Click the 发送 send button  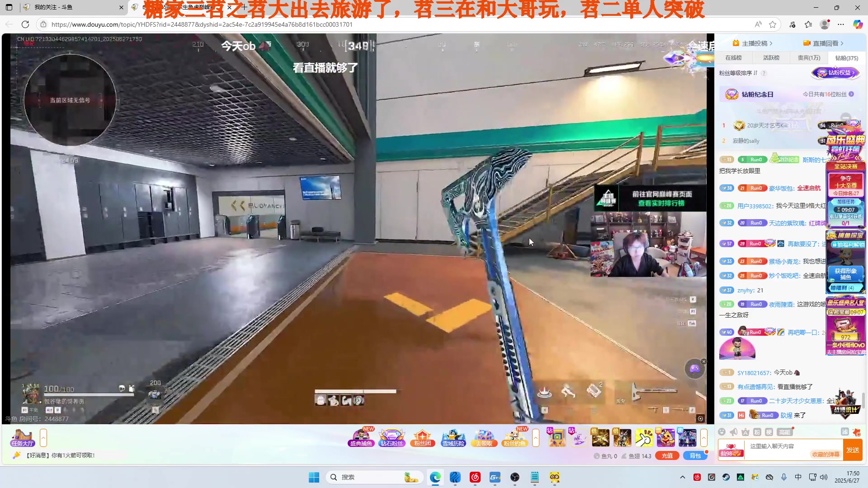(853, 450)
